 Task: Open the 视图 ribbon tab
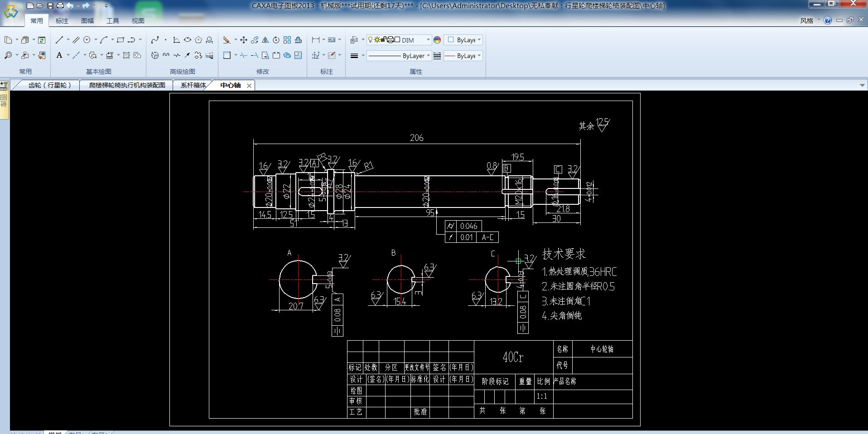point(138,21)
